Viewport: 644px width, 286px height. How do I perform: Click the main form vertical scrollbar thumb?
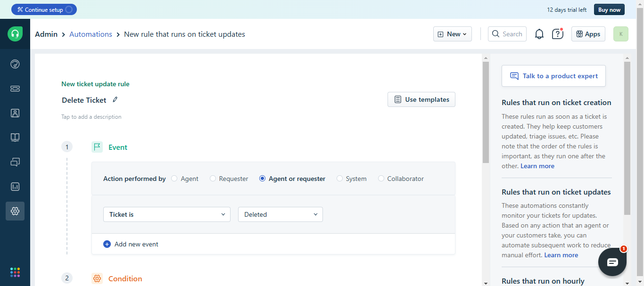[x=486, y=113]
